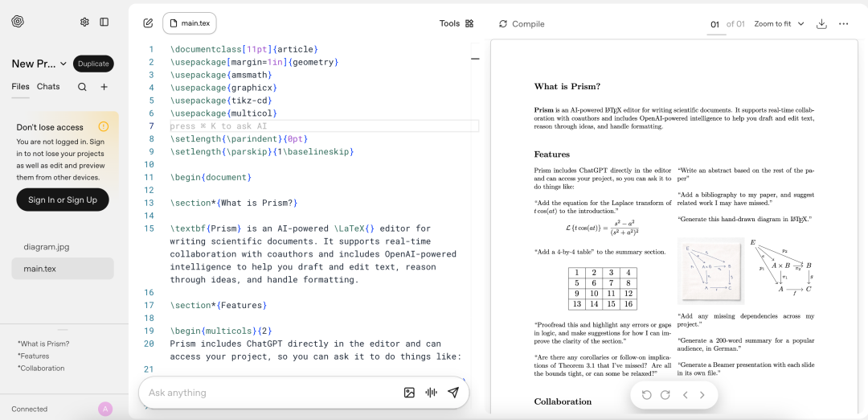Start voice input with waveform icon
868x420 pixels.
click(x=432, y=393)
